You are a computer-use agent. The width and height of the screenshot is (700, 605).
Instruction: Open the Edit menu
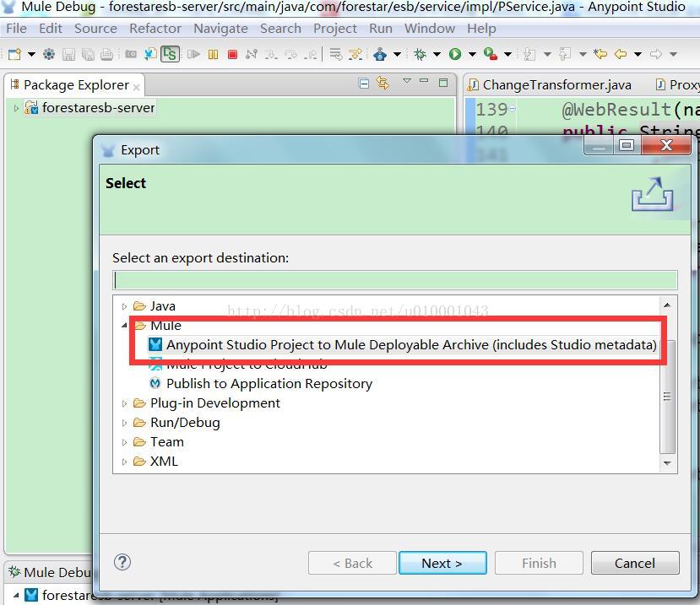tap(51, 29)
